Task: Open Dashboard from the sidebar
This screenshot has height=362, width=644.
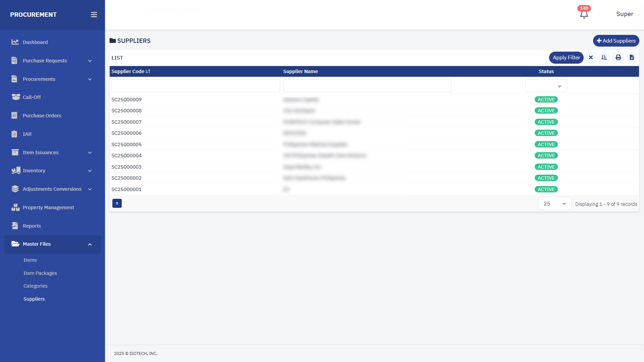Action: tap(35, 42)
